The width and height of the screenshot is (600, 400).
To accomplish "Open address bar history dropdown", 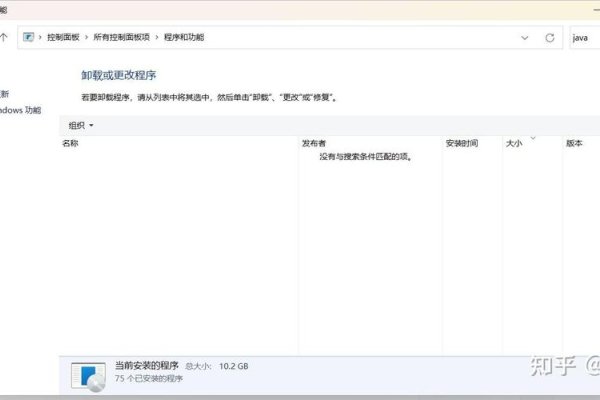I will coord(525,38).
